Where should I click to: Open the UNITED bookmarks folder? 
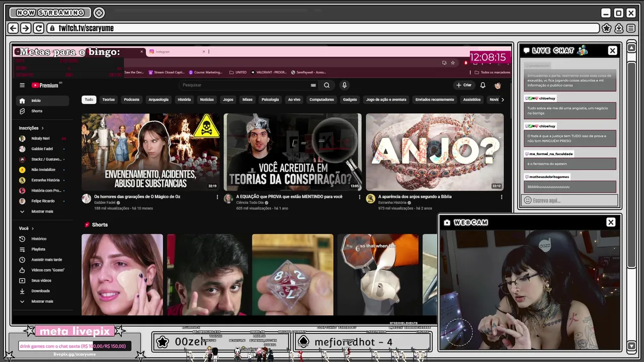(x=238, y=72)
